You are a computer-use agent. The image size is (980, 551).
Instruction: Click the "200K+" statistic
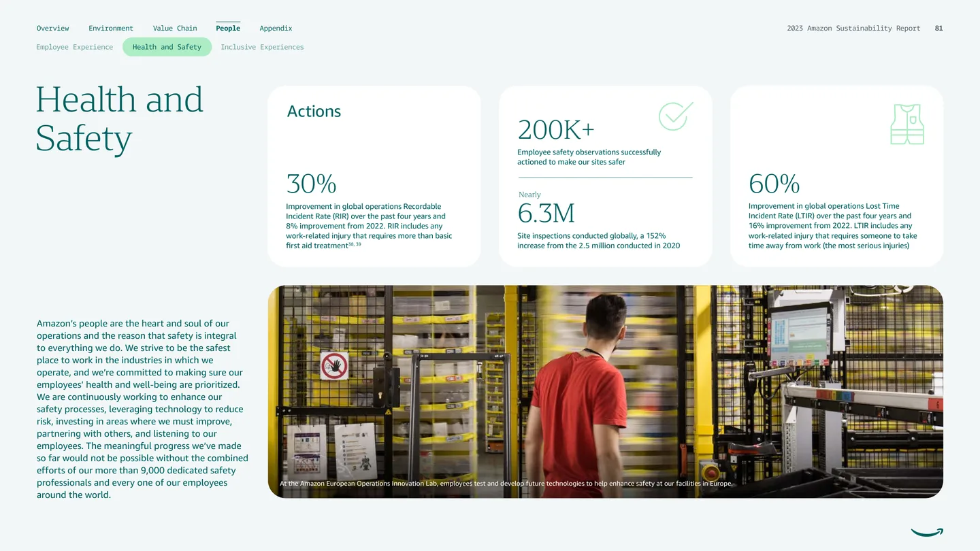point(556,129)
